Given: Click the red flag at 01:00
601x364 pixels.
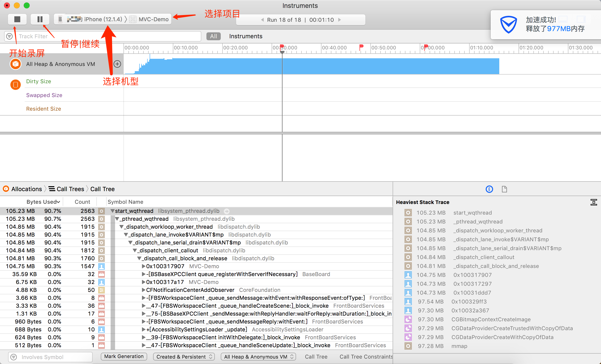Looking at the screenshot, I should tap(426, 47).
